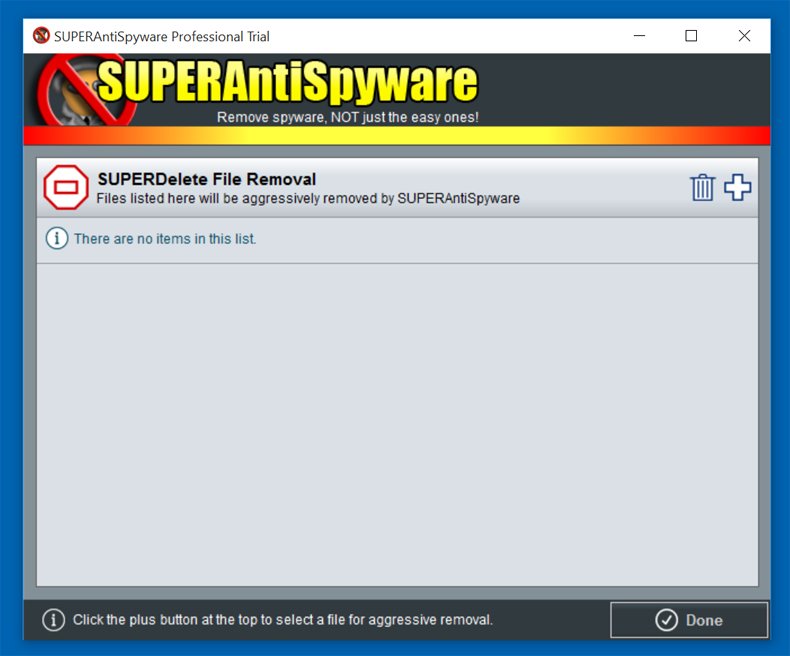Click 'Files listed here will be aggressively removed' text
790x656 pixels.
[308, 199]
